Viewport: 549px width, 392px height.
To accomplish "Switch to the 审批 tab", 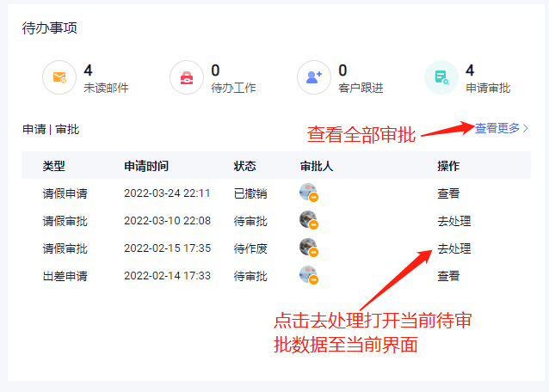I will point(67,130).
